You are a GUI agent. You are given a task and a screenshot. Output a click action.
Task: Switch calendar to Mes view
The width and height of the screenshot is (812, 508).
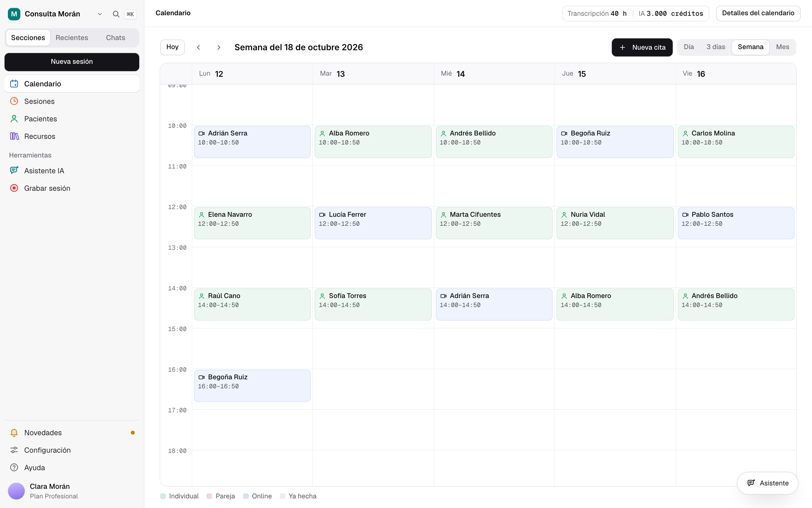pyautogui.click(x=782, y=47)
